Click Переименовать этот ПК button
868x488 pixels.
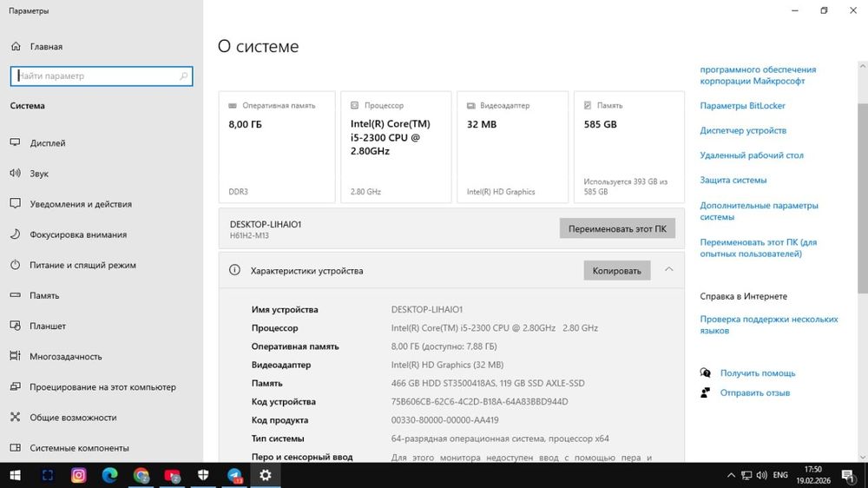click(617, 228)
